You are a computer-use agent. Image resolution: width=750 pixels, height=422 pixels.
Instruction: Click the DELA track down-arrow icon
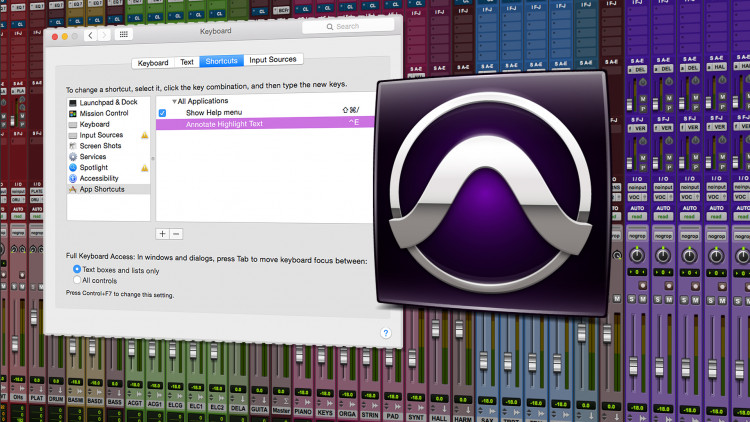pyautogui.click(x=243, y=399)
